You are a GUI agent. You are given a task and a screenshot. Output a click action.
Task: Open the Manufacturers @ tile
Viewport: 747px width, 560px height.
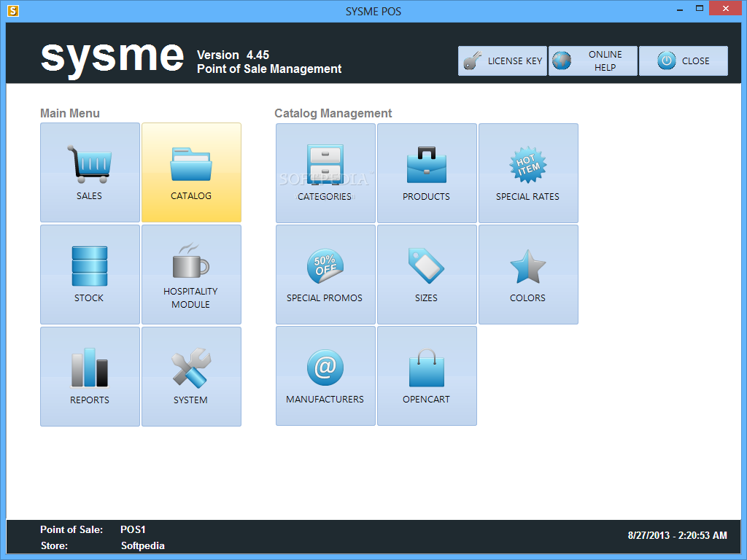click(x=326, y=376)
